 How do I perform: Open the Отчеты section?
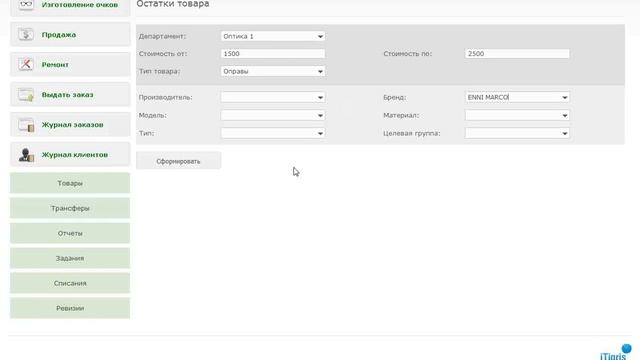70,233
